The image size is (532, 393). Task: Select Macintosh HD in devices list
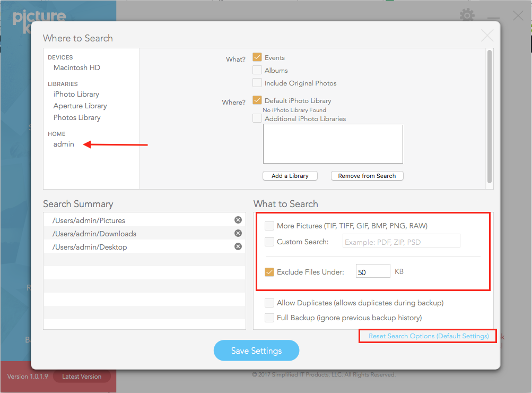(x=77, y=67)
